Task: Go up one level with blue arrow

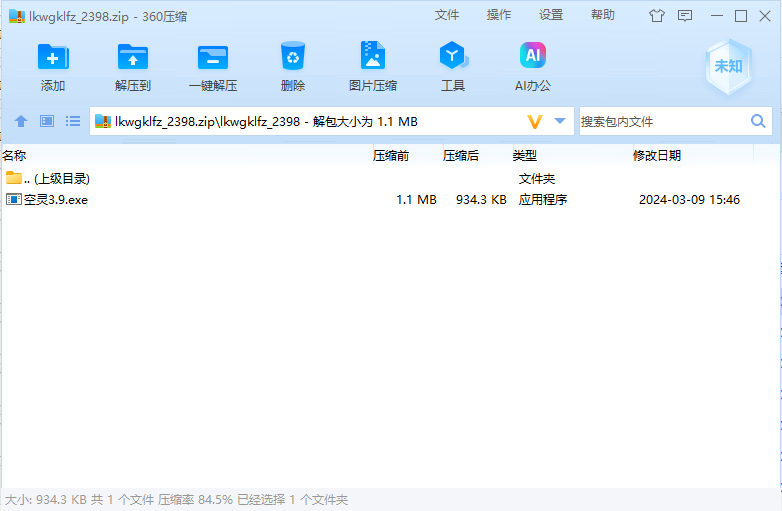Action: tap(21, 121)
